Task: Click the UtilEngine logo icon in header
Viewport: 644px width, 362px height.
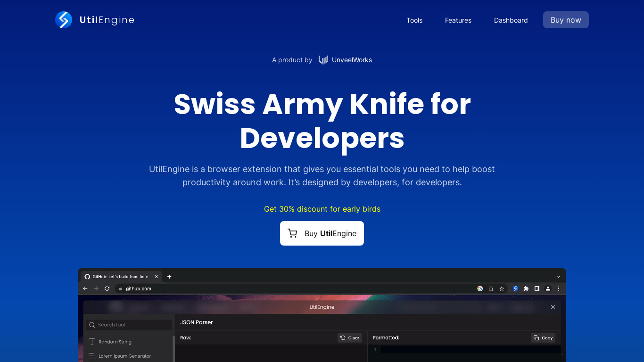Action: [x=64, y=20]
